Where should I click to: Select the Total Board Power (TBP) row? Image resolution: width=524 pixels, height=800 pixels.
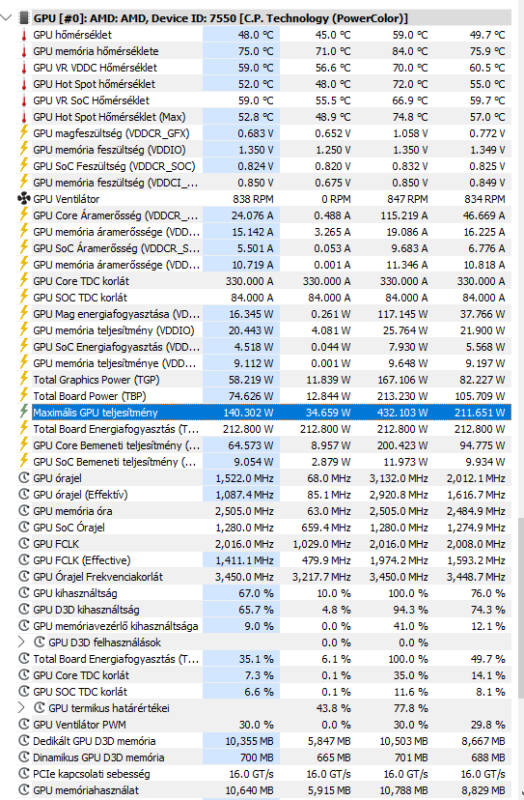pos(264,396)
